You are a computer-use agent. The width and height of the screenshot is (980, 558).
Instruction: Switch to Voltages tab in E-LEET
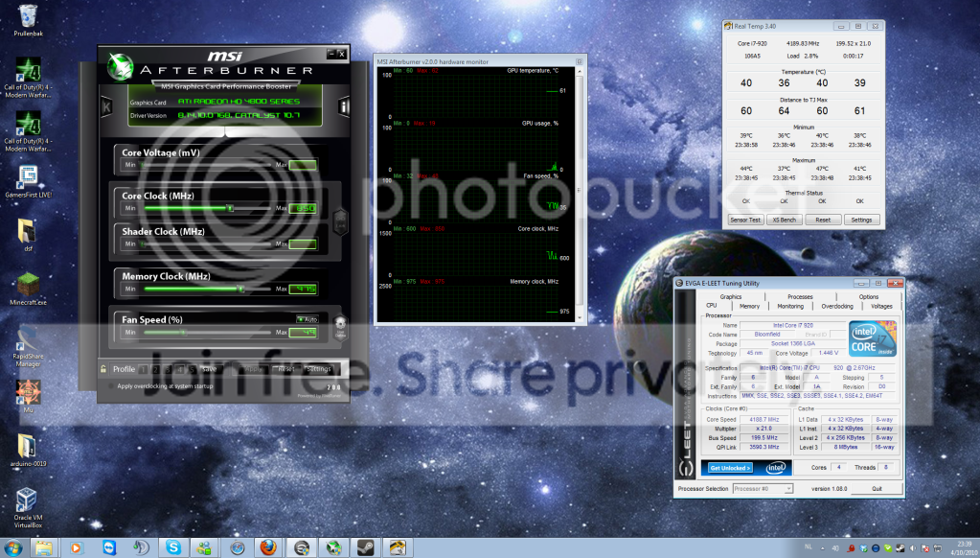pos(881,306)
